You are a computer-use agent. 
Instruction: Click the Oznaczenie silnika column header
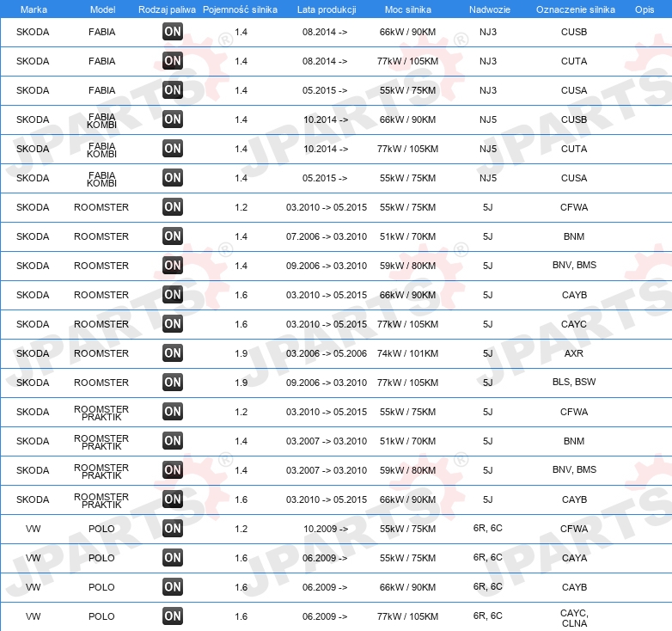tap(575, 9)
